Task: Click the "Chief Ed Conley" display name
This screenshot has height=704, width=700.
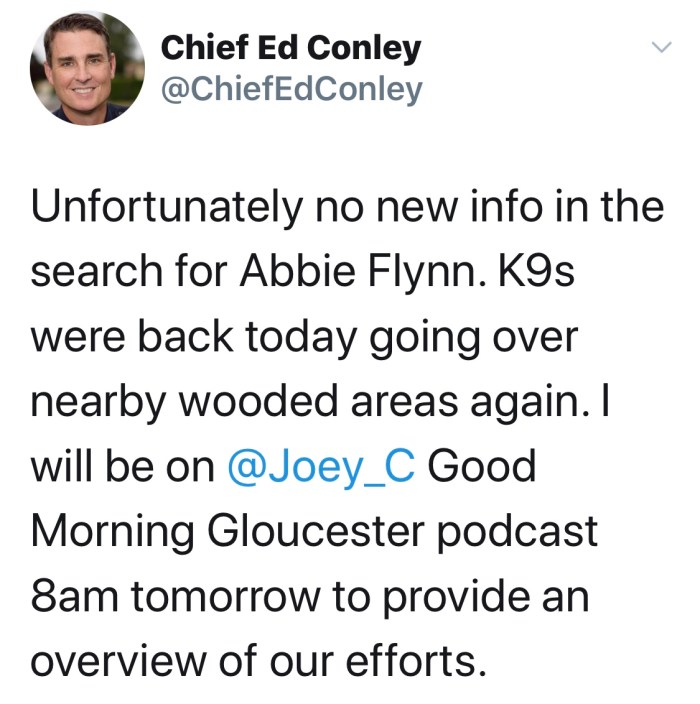Action: (x=291, y=47)
